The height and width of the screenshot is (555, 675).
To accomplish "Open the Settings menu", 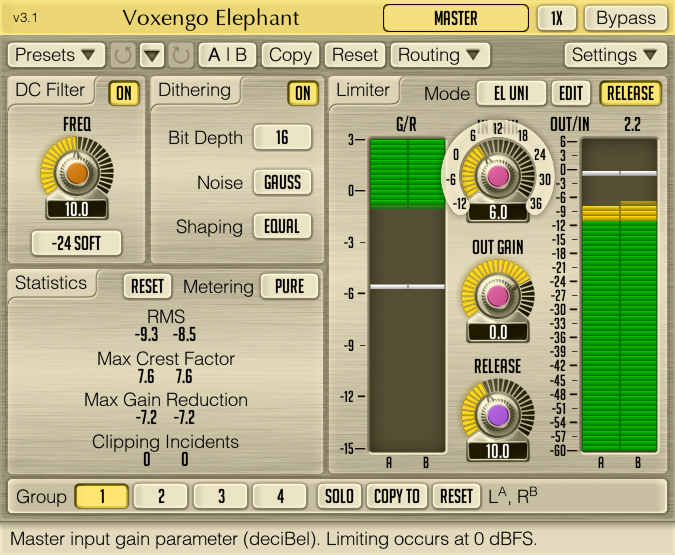I will pos(615,55).
